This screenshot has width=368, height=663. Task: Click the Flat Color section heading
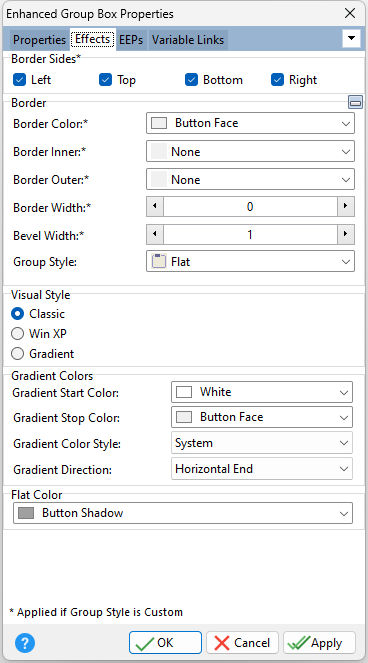[x=37, y=494]
